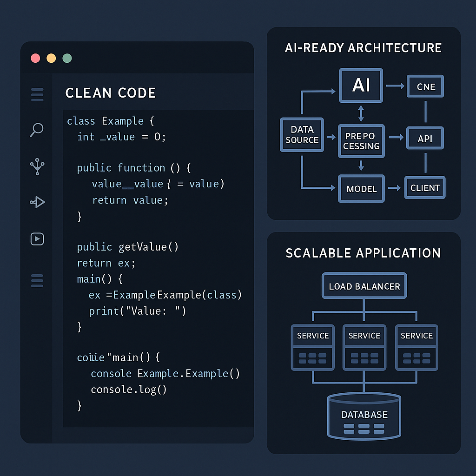Click the play box icon in sidebar

coord(37,239)
